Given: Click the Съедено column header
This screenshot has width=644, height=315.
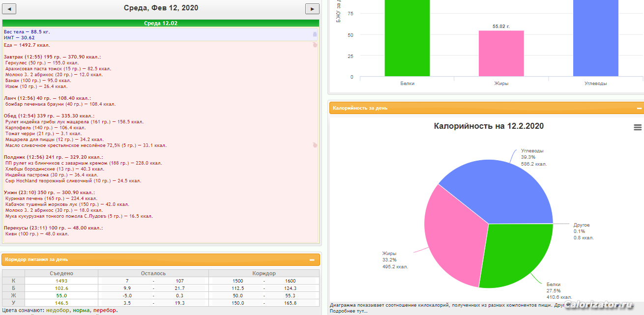Looking at the screenshot, I should coord(61,273).
